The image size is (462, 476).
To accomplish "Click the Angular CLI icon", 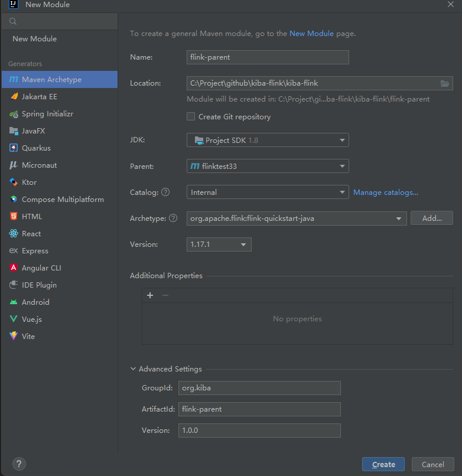I will pyautogui.click(x=14, y=268).
